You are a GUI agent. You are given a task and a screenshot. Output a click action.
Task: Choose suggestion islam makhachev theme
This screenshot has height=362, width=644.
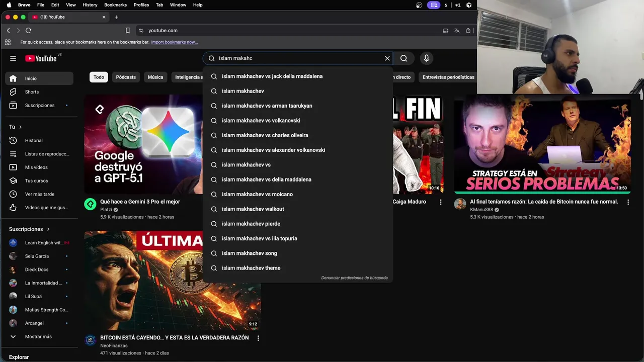298,268
